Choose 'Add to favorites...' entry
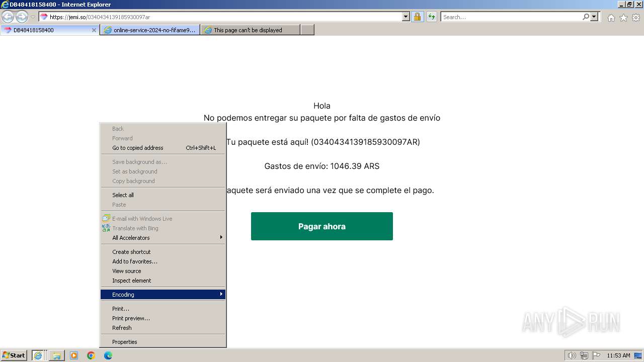The width and height of the screenshot is (644, 362). pyautogui.click(x=163, y=261)
